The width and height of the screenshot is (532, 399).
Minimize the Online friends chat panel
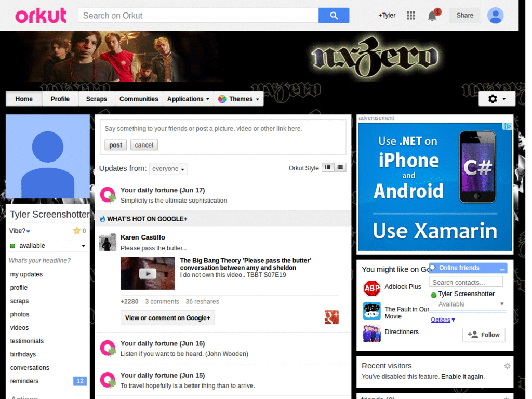[502, 269]
